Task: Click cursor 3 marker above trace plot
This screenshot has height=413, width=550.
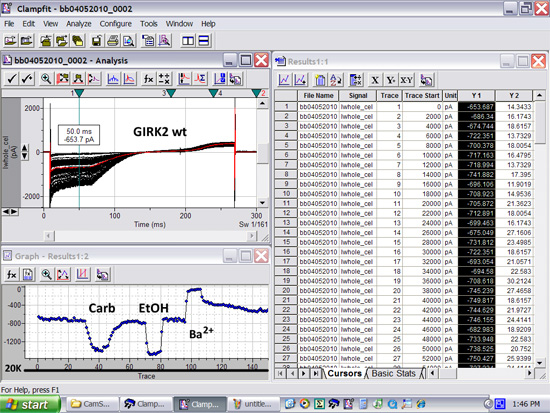Action: point(171,93)
